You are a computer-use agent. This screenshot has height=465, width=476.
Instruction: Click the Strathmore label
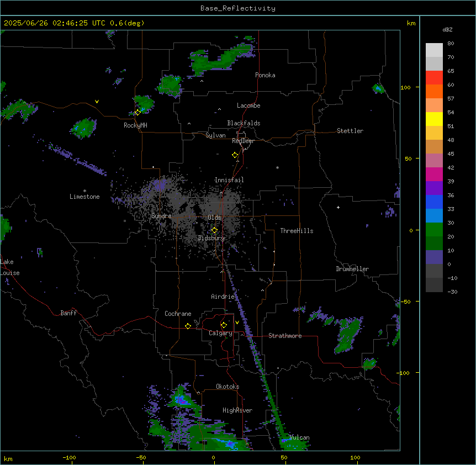[285, 336]
